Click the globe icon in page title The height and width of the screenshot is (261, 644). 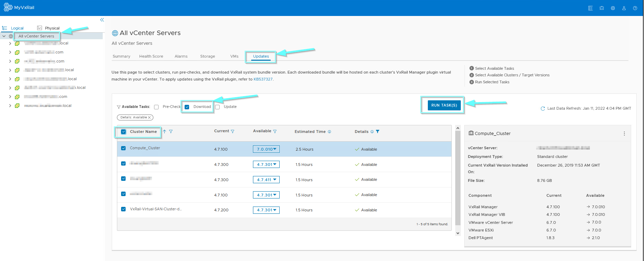(x=115, y=33)
